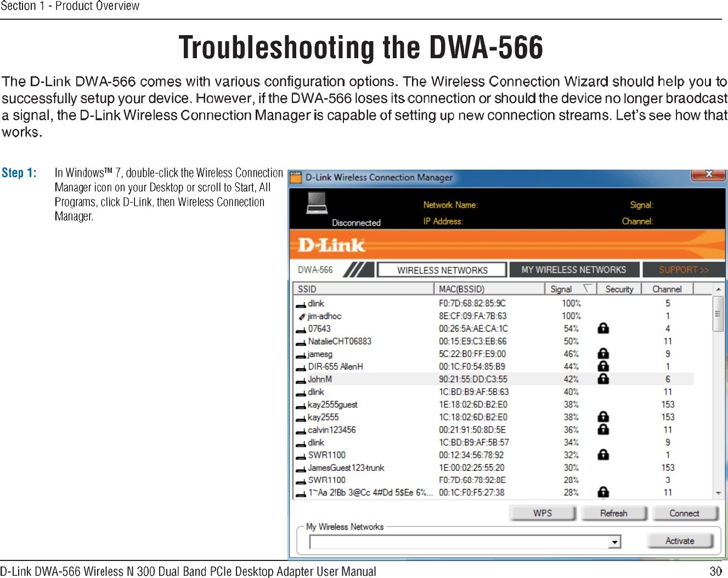Image resolution: width=728 pixels, height=578 pixels.
Task: Click the lock icon in the calvin123456 row
Action: 603,429
